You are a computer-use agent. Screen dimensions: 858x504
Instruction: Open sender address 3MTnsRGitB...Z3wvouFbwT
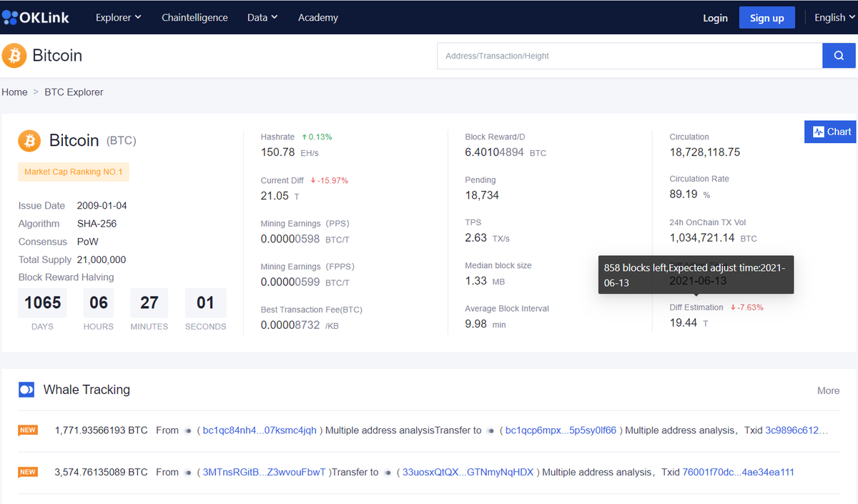pos(265,472)
